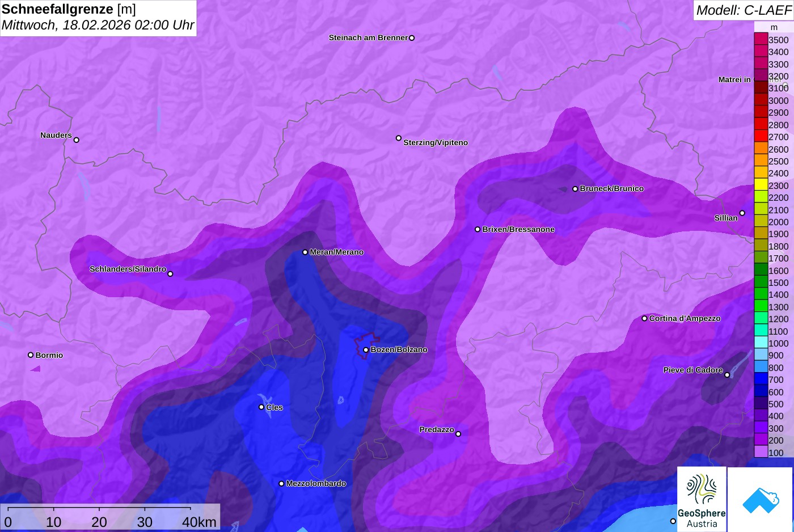This screenshot has height=532, width=794.
Task: Click the Cortina d'Ampezzo marker dot
Action: (644, 319)
